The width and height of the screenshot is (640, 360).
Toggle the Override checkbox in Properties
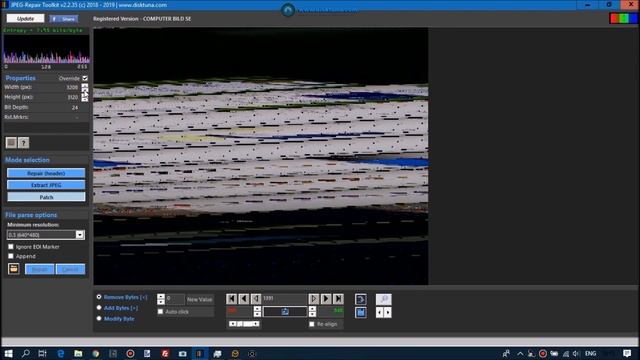point(85,78)
